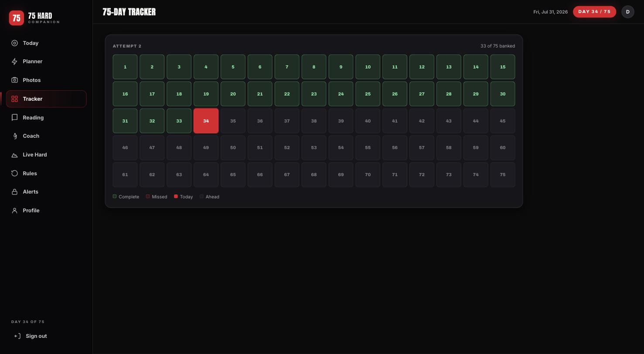
Task: Click the date 'Fri, Jul 31, 2026'
Action: [x=550, y=12]
